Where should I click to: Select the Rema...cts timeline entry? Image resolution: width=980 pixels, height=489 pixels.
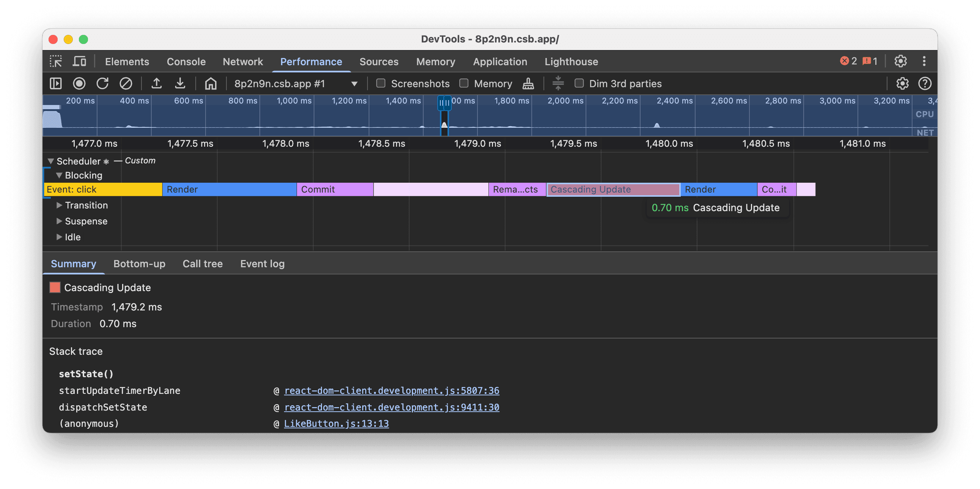(x=517, y=190)
